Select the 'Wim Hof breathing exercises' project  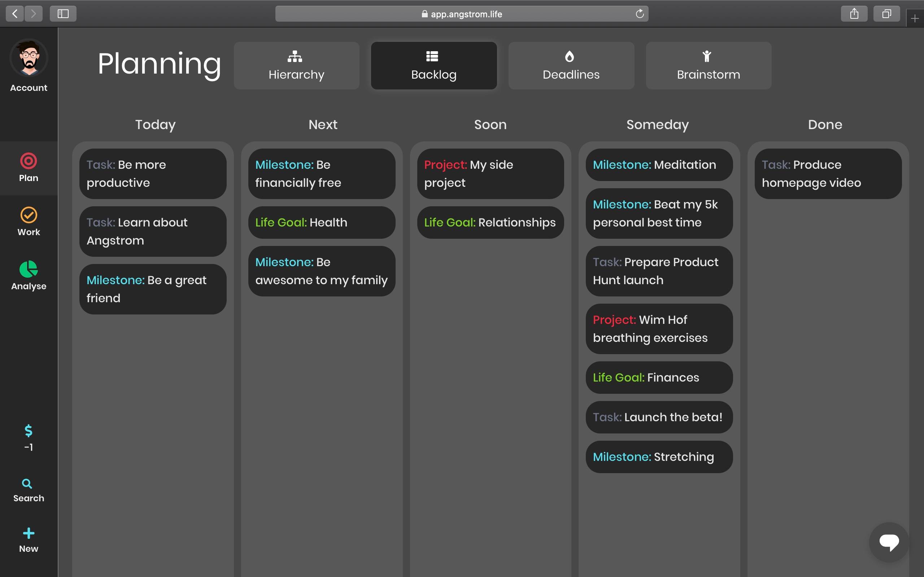[659, 329]
